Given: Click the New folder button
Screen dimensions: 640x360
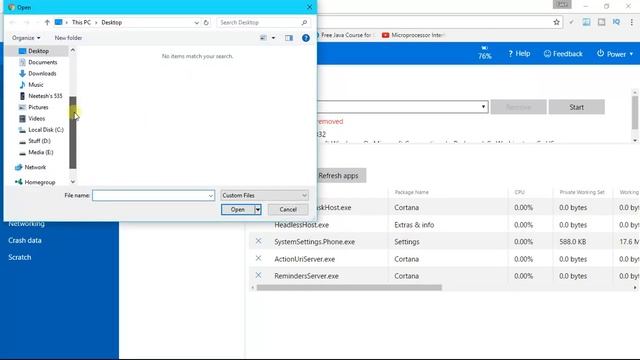Looking at the screenshot, I should tap(68, 38).
